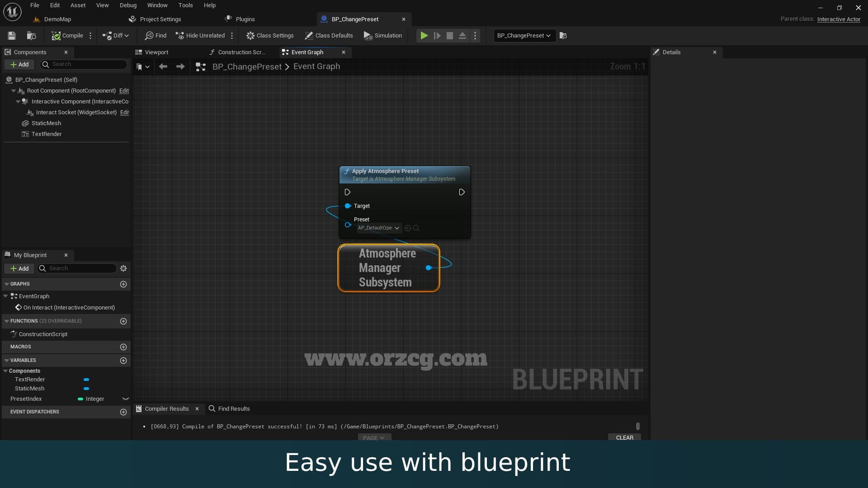Click use selected asset arrow icon on Preset
Viewport: 868px width, 488px height.
[407, 228]
